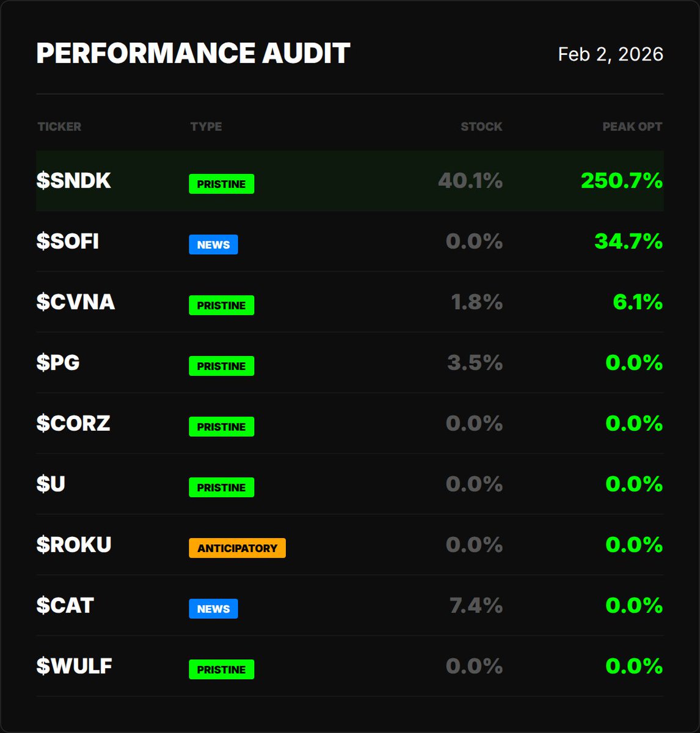
Task: Open the $WULF ticker
Action: [x=75, y=666]
